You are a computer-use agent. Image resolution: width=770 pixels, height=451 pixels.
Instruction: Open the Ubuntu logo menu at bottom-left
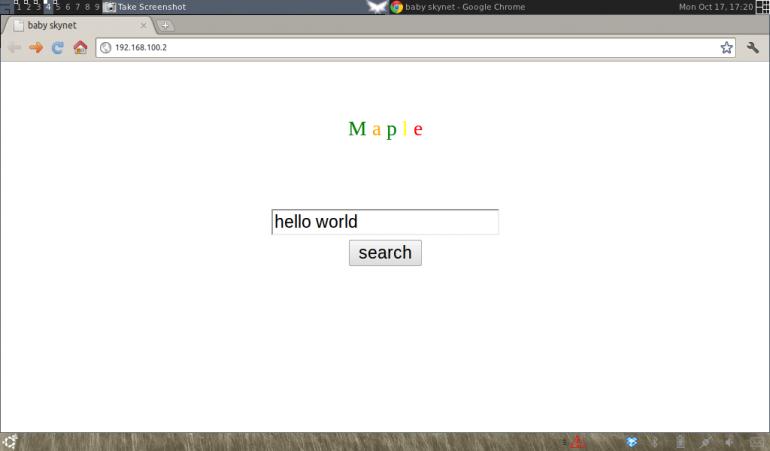point(10,442)
